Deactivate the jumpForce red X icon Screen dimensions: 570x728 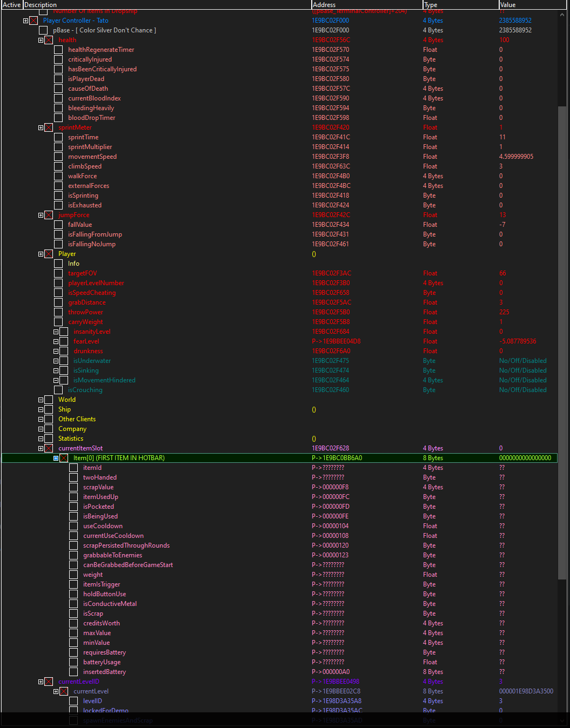coord(49,215)
